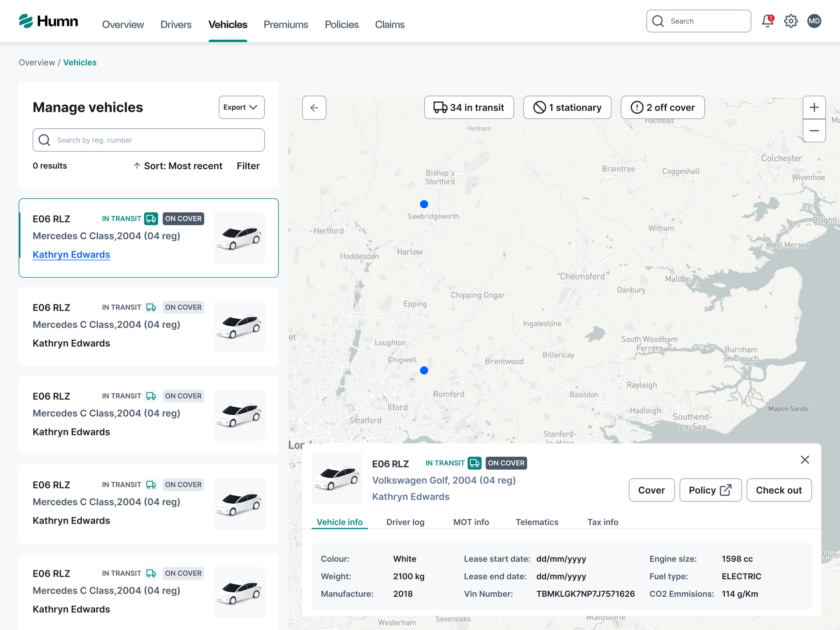The height and width of the screenshot is (630, 840).
Task: Click the MD user avatar
Action: coord(814,21)
